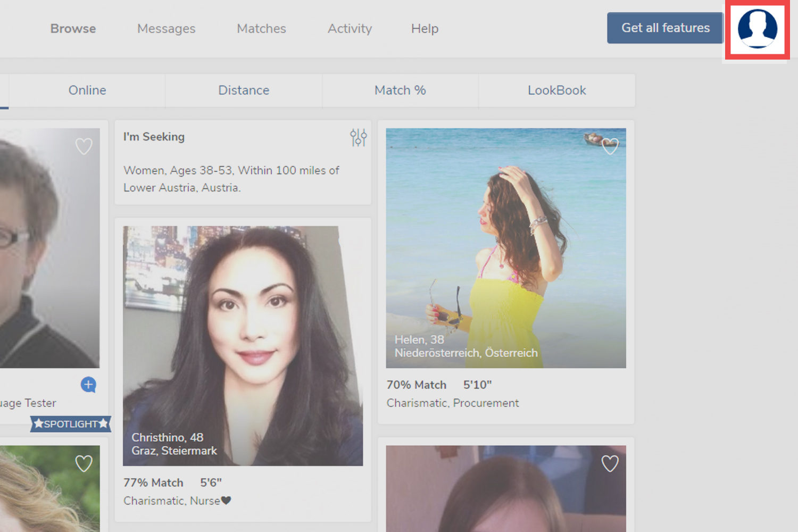The height and width of the screenshot is (532, 798).
Task: Open the profile avatar icon
Action: [x=757, y=29]
